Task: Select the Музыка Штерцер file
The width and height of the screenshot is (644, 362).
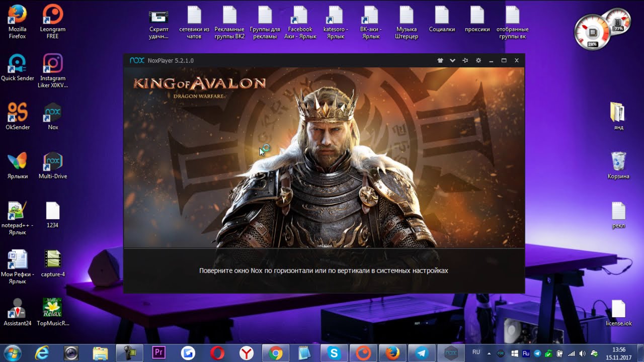Action: [407, 22]
